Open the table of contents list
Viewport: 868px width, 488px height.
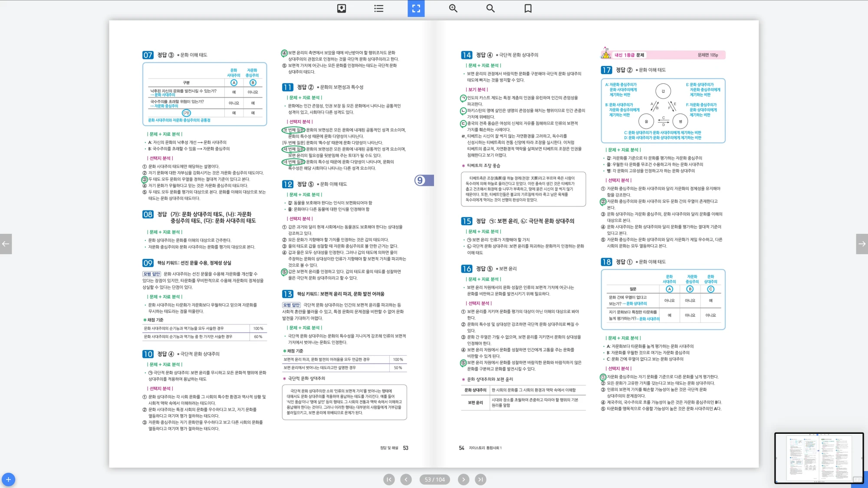(379, 8)
